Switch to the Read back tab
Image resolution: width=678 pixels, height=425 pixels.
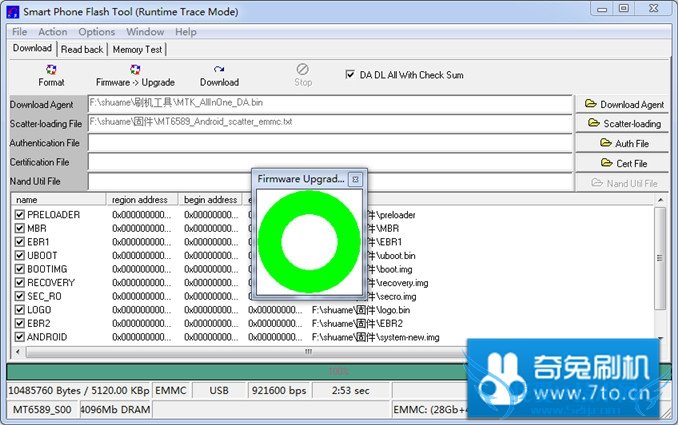coord(82,49)
